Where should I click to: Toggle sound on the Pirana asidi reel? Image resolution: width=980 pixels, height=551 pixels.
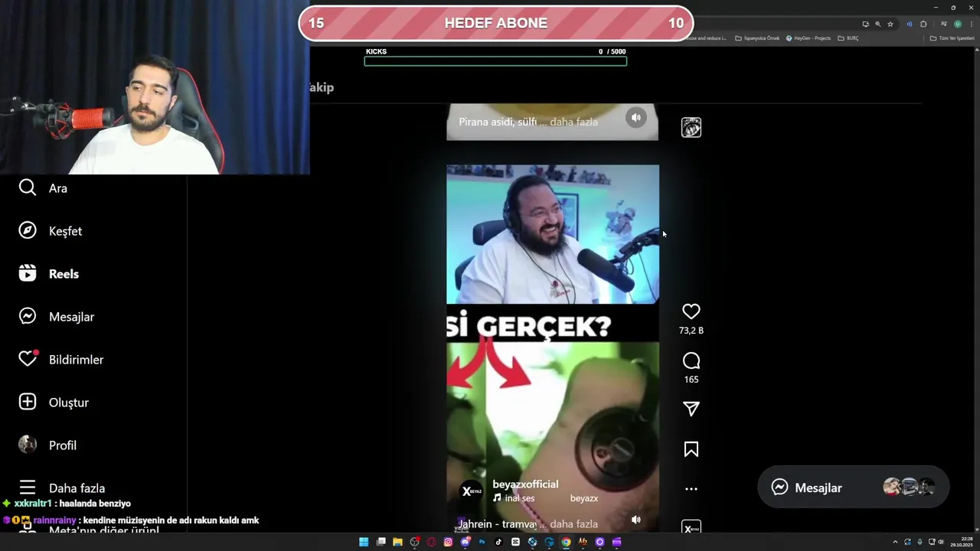(x=635, y=118)
